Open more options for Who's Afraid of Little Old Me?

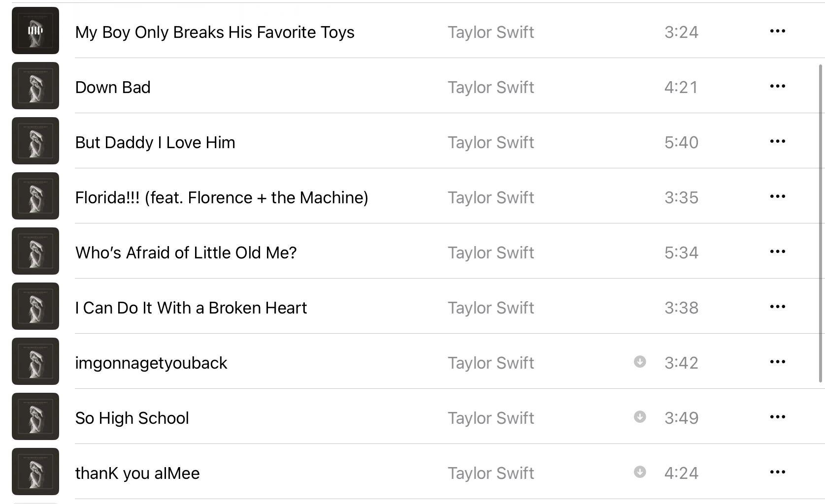[777, 252]
